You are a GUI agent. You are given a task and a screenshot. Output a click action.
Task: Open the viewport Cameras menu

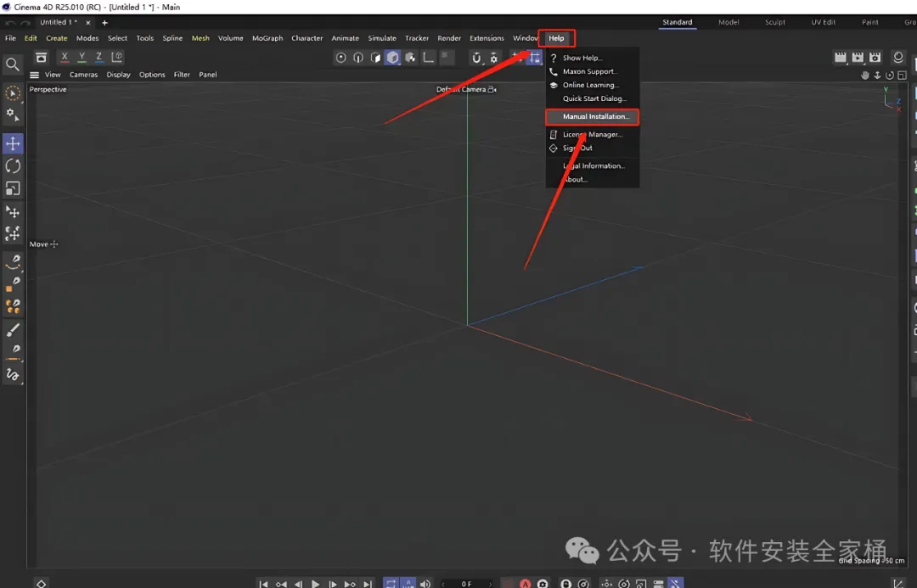[x=83, y=75]
